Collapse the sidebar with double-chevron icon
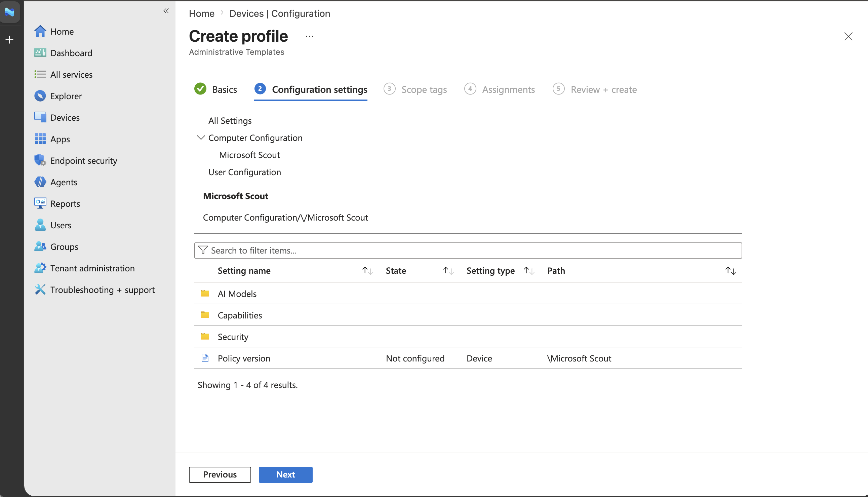This screenshot has width=868, height=497. coord(166,11)
